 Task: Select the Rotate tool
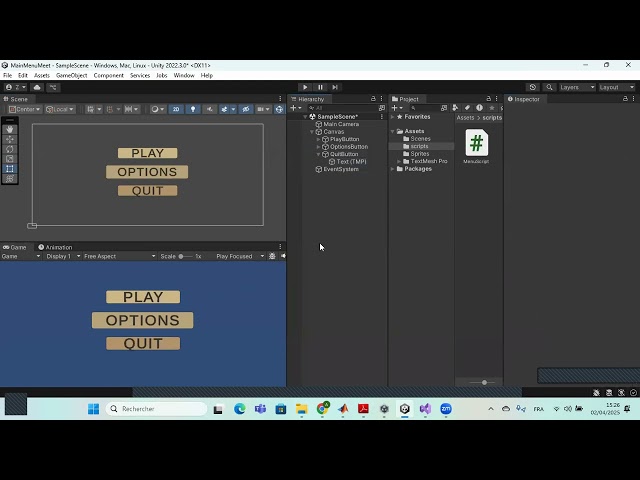tap(10, 149)
